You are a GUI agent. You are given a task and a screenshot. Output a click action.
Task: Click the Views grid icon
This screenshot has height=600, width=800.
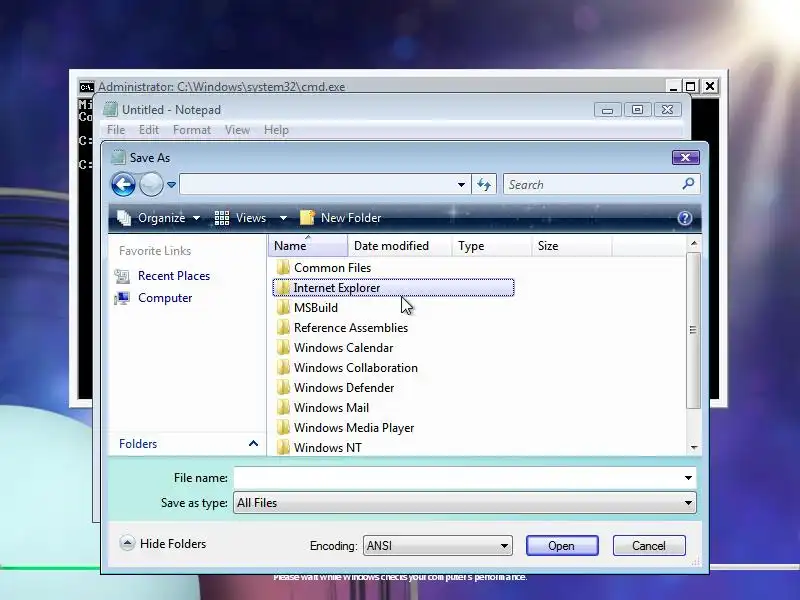click(221, 218)
